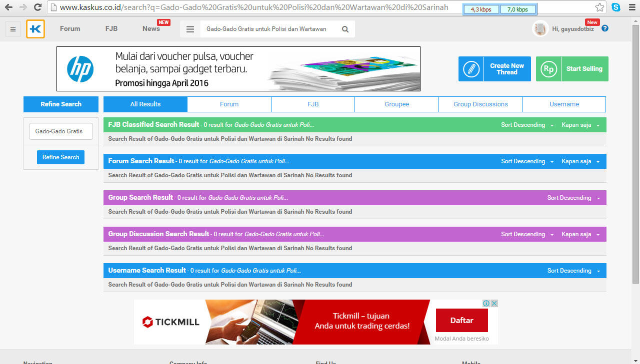This screenshot has width=640, height=364.
Task: Switch to the Username tab
Action: click(564, 104)
